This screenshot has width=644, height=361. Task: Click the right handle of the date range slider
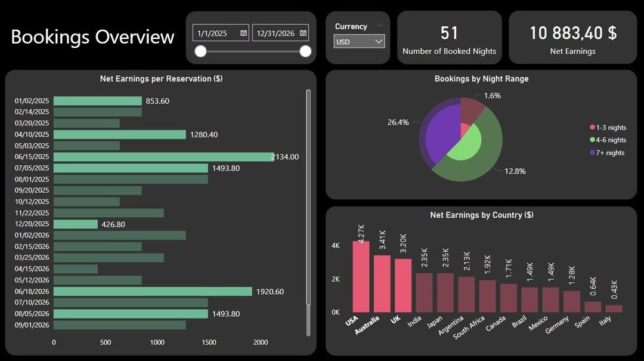305,52
